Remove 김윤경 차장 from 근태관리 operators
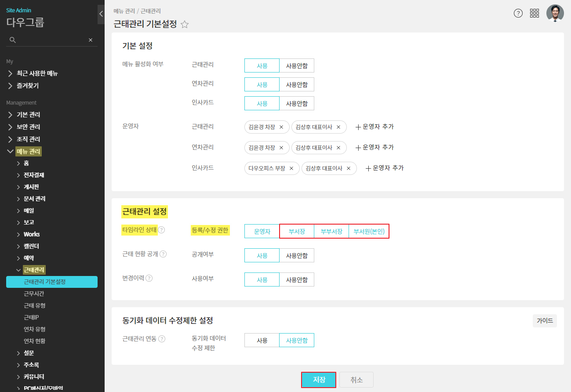The width and height of the screenshot is (571, 392). pyautogui.click(x=281, y=127)
